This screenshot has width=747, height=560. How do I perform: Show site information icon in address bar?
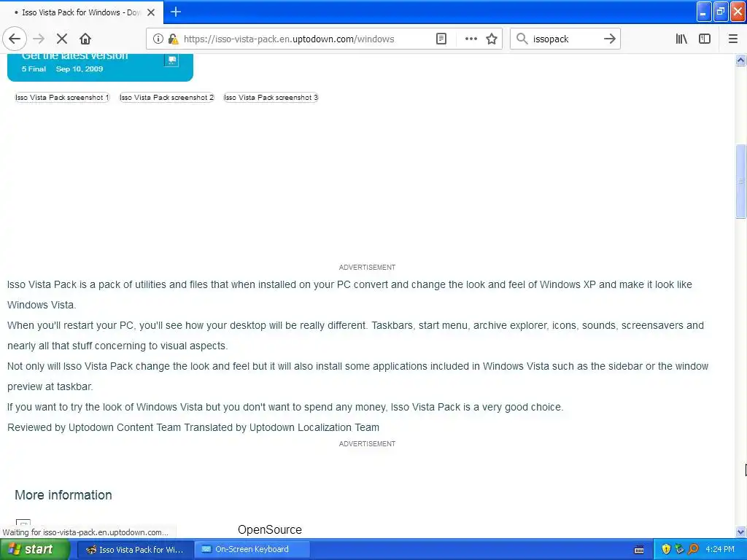click(158, 39)
